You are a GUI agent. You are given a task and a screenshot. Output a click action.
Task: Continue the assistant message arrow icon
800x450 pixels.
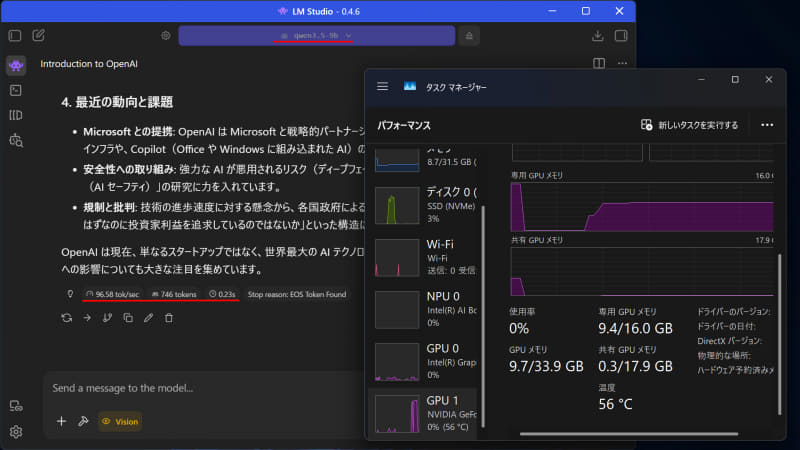click(x=87, y=318)
